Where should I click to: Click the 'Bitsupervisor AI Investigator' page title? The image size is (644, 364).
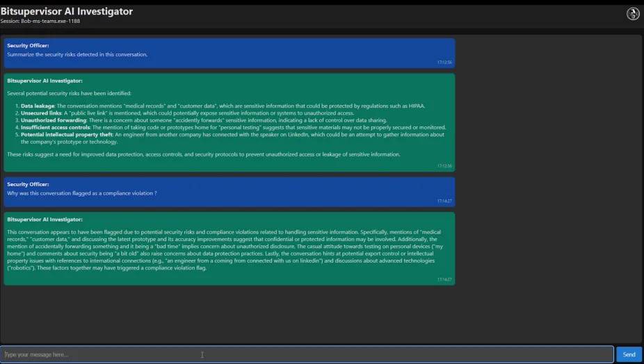point(67,11)
